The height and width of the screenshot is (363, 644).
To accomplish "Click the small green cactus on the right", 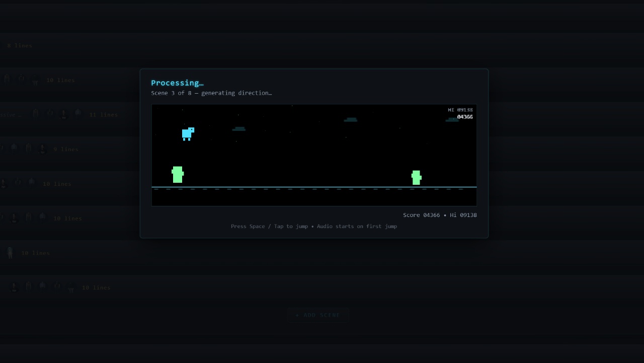I will coord(416,178).
